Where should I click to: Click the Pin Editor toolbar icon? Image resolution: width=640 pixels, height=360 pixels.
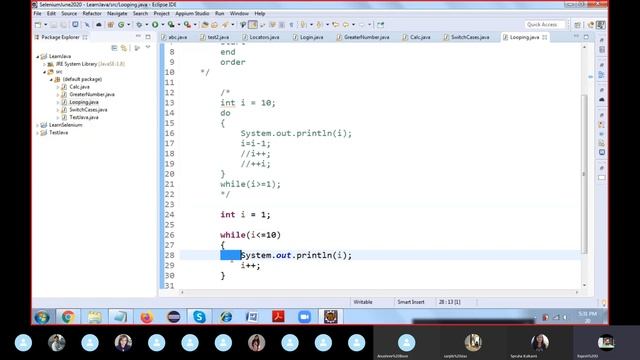point(380,25)
